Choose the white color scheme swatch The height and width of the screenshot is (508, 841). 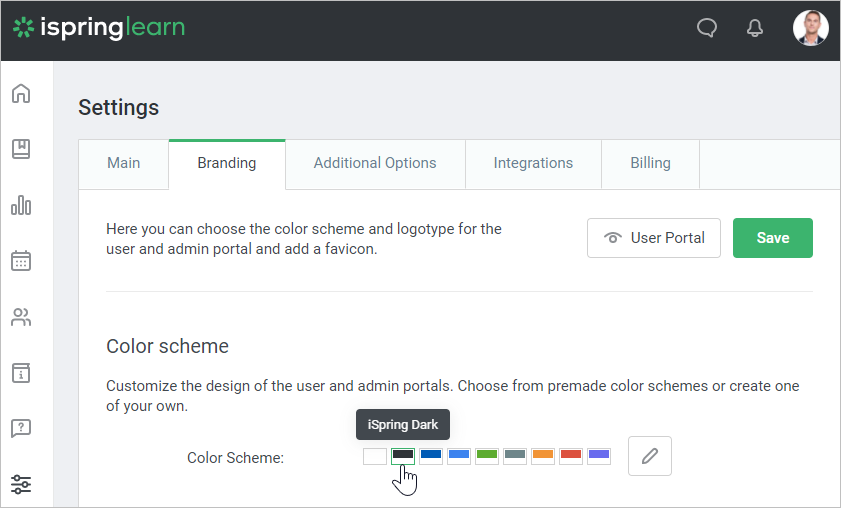coord(375,456)
